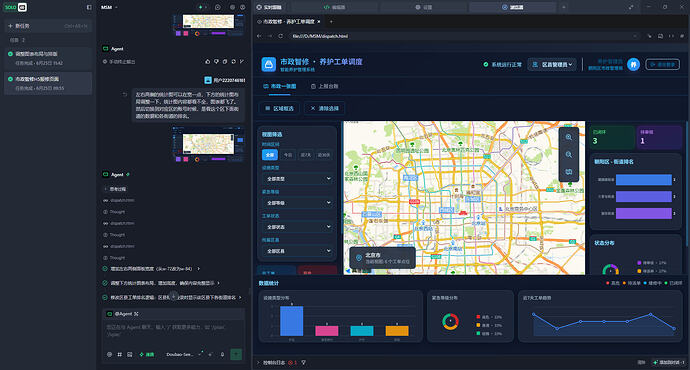Select the 今日 time range filter
The width and height of the screenshot is (690, 370).
pos(288,155)
